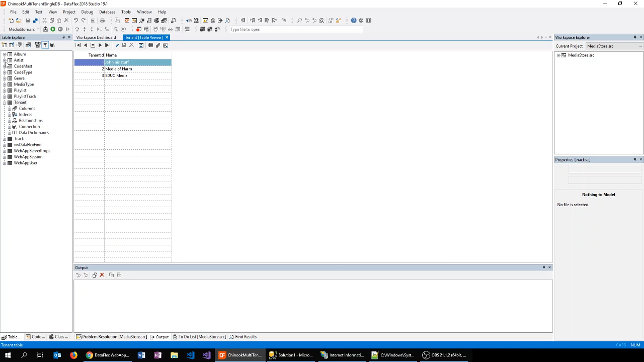Click the Save icon in main toolbar
The width and height of the screenshot is (644, 362).
pyautogui.click(x=28, y=21)
